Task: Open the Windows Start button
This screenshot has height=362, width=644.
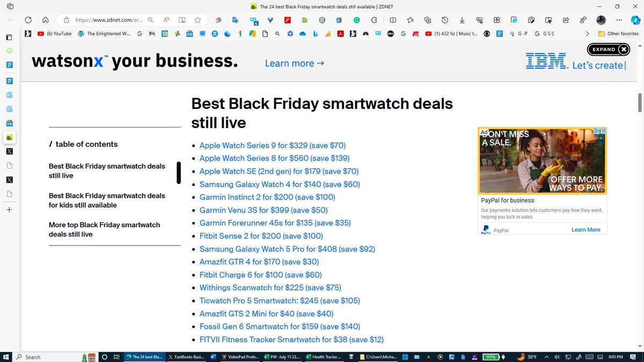Action: coord(6,357)
